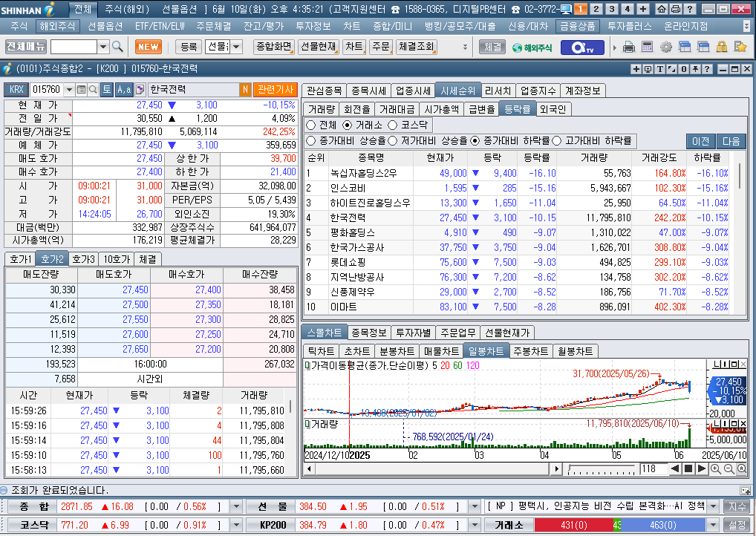
Task: Open the alpha TV banner icon
Action: [x=582, y=48]
